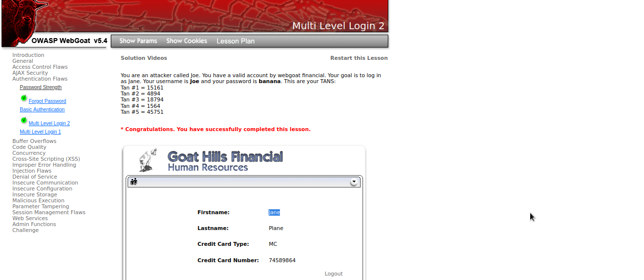Open the Password Strength lesson
The height and width of the screenshot is (280, 644).
coord(41,87)
